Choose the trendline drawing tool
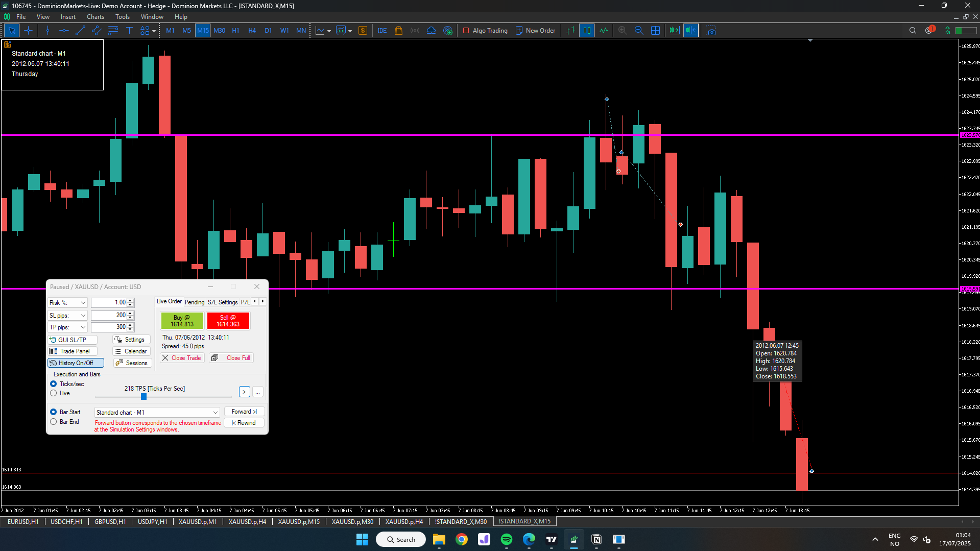 pyautogui.click(x=80, y=31)
